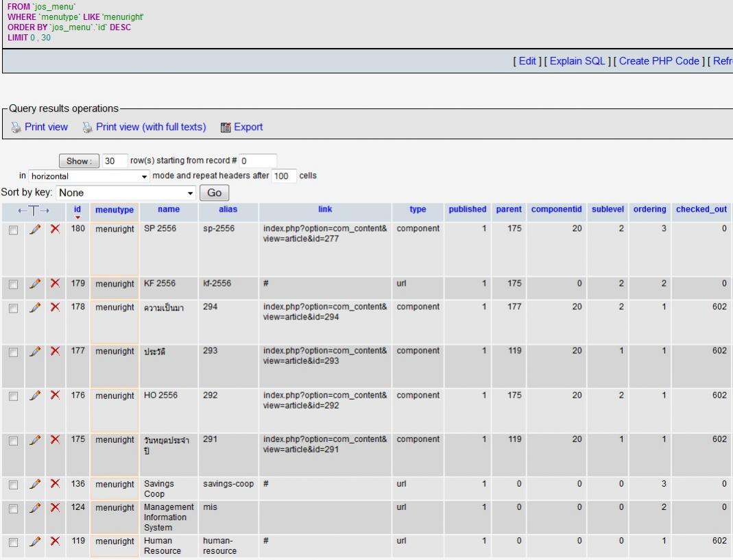Click the printer icon for full texts view
733x560 pixels.
pyautogui.click(x=87, y=127)
